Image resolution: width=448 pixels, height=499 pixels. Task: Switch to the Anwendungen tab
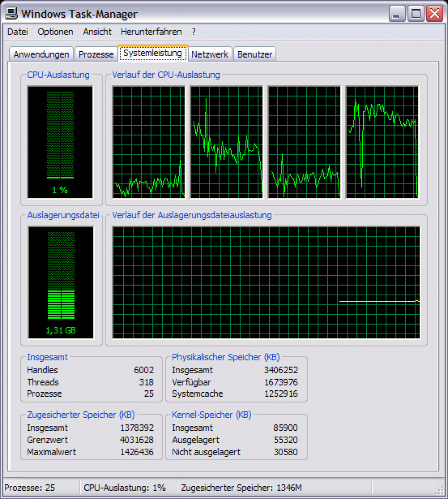click(x=41, y=54)
